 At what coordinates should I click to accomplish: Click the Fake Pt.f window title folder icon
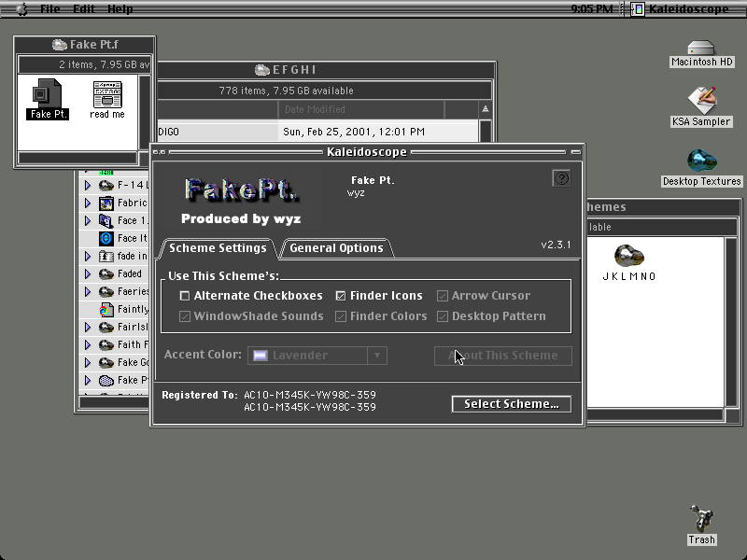[60, 44]
